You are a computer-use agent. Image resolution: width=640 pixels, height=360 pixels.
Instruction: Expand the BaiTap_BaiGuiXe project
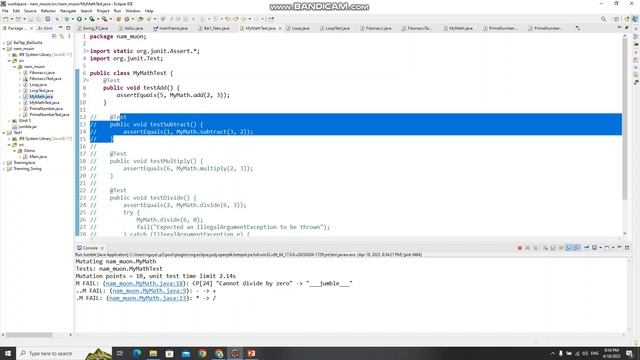tap(4, 42)
